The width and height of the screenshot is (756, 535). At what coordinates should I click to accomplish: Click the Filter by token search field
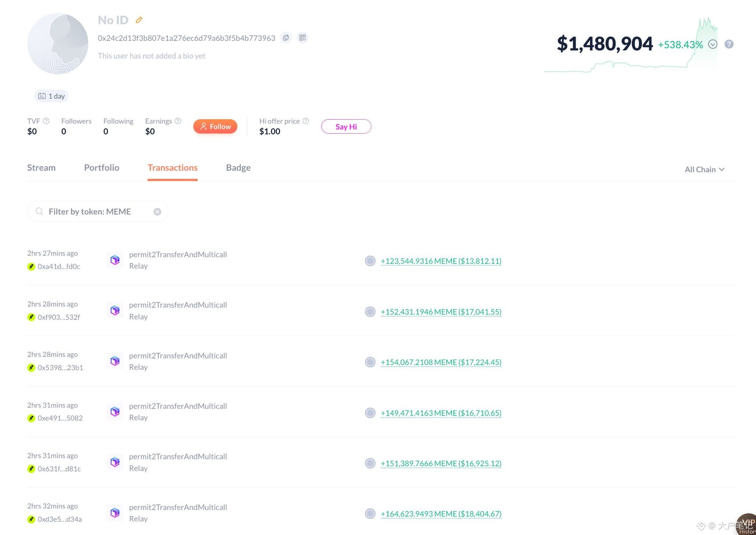(98, 211)
